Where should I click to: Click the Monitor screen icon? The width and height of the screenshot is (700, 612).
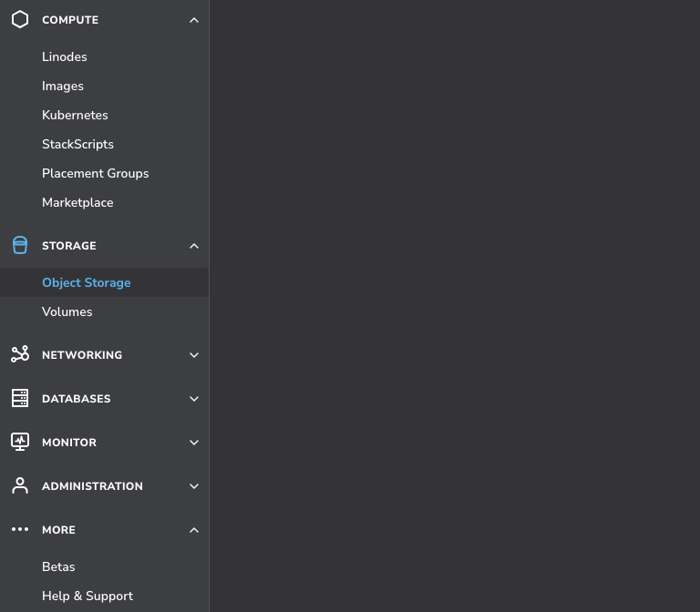pos(20,443)
